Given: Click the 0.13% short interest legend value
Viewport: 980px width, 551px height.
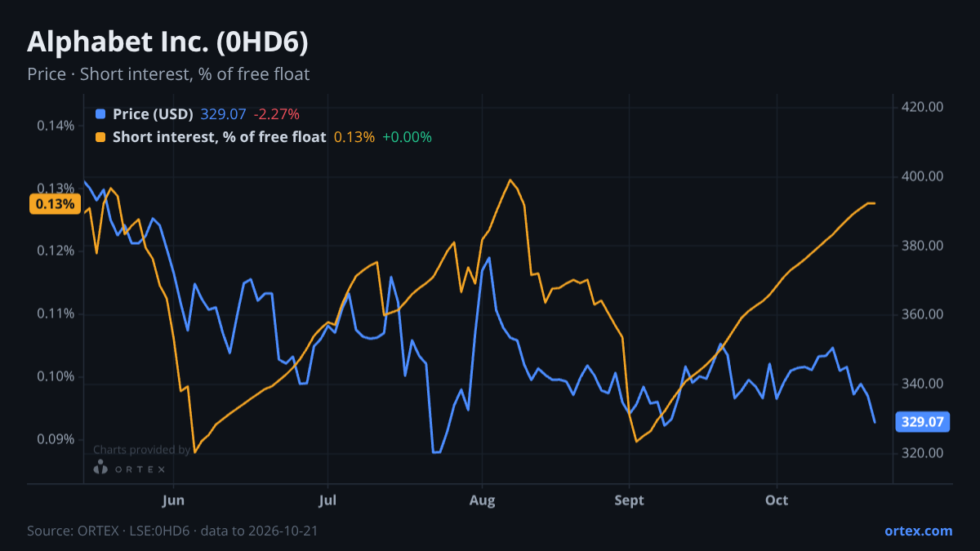Looking at the screenshot, I should 354,137.
